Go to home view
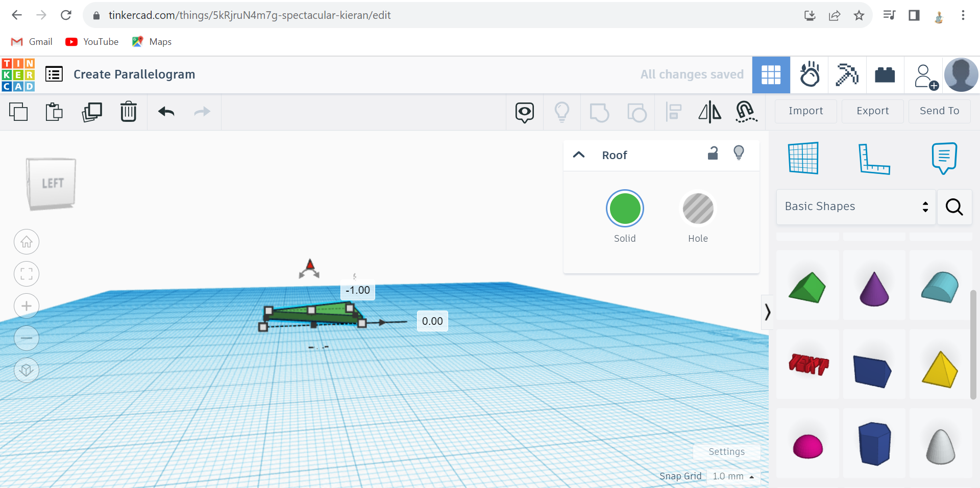Screen dimensions: 980x488 click(x=27, y=242)
